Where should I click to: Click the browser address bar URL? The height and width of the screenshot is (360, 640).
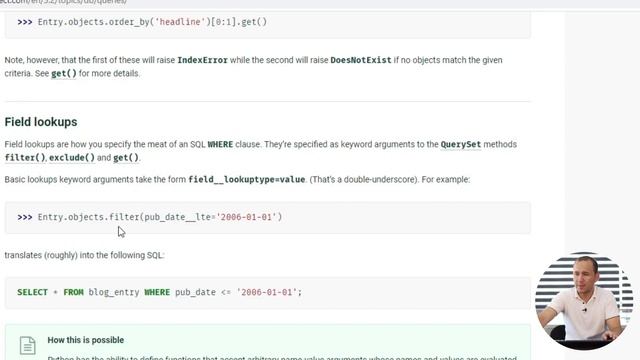click(63, 2)
